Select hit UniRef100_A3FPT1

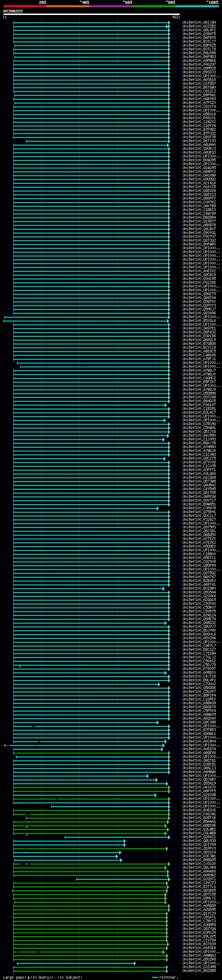coord(199,470)
